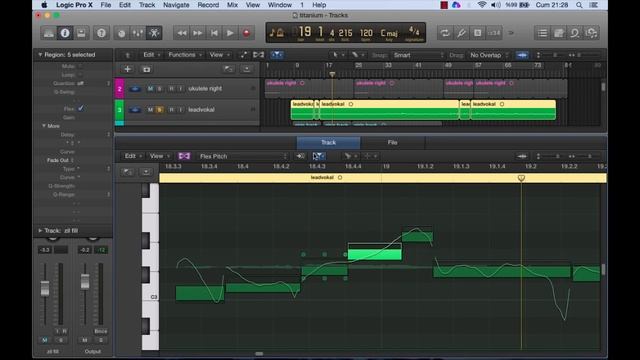Screen dimensions: 640x360
Task: Switch to the Track tab in editor
Action: point(328,142)
